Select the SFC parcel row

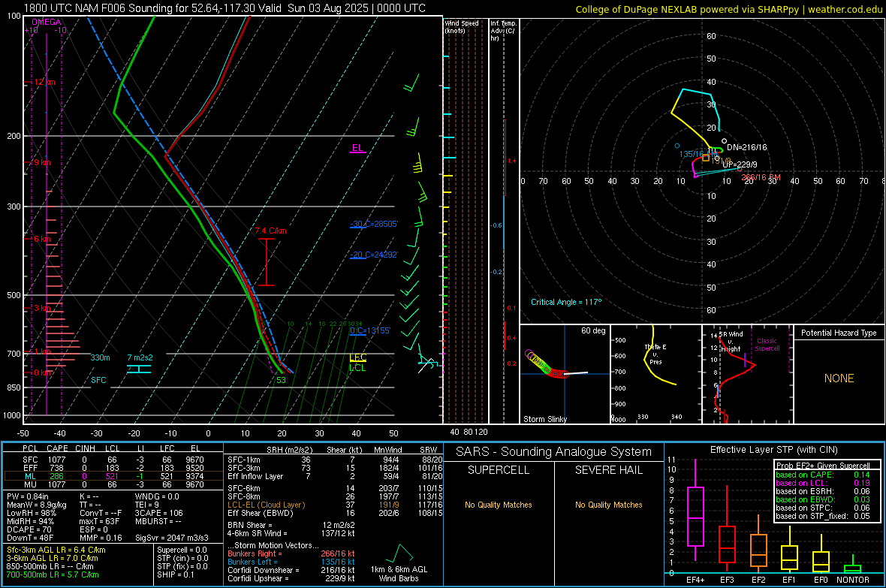pyautogui.click(x=113, y=460)
